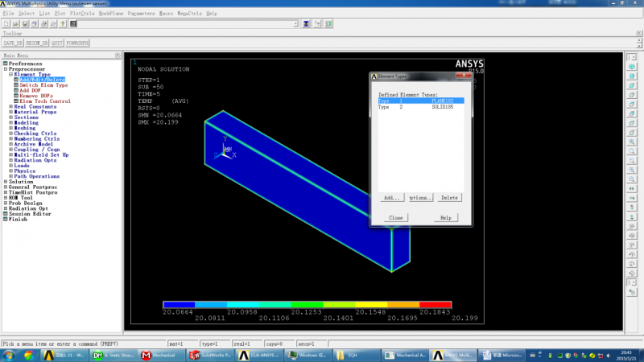Click the pan model right arrow icon

click(x=632, y=198)
